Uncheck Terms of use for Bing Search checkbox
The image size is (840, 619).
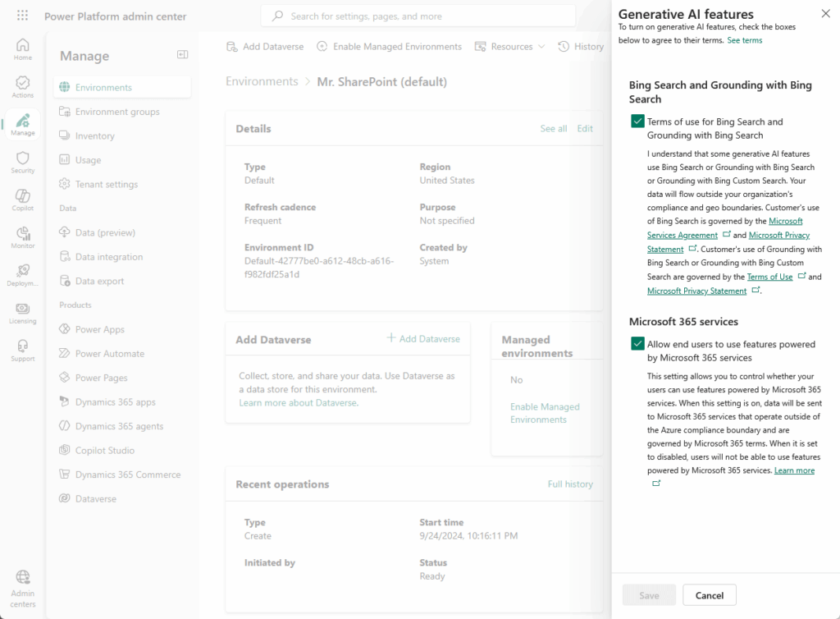[x=637, y=122]
